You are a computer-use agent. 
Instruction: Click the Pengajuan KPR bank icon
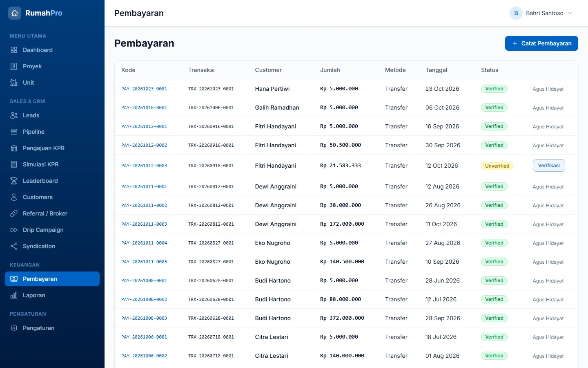(x=14, y=148)
